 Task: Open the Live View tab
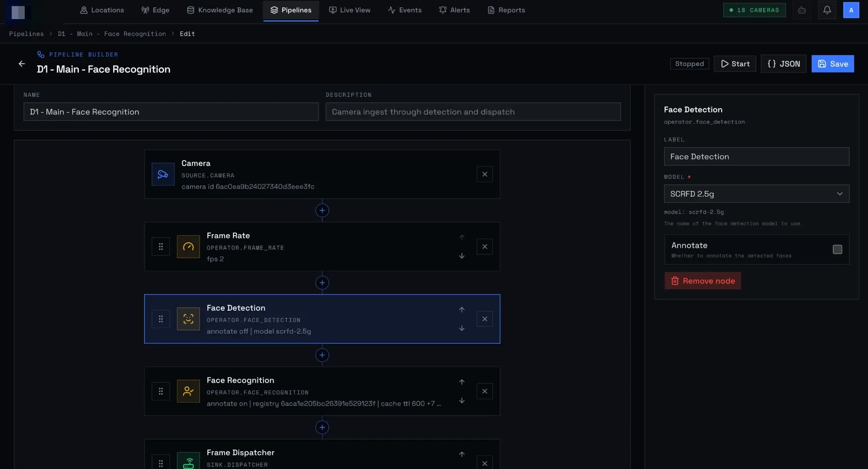[350, 10]
